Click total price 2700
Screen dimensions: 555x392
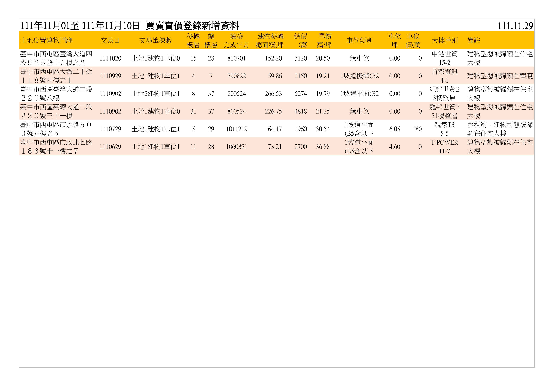click(x=301, y=147)
